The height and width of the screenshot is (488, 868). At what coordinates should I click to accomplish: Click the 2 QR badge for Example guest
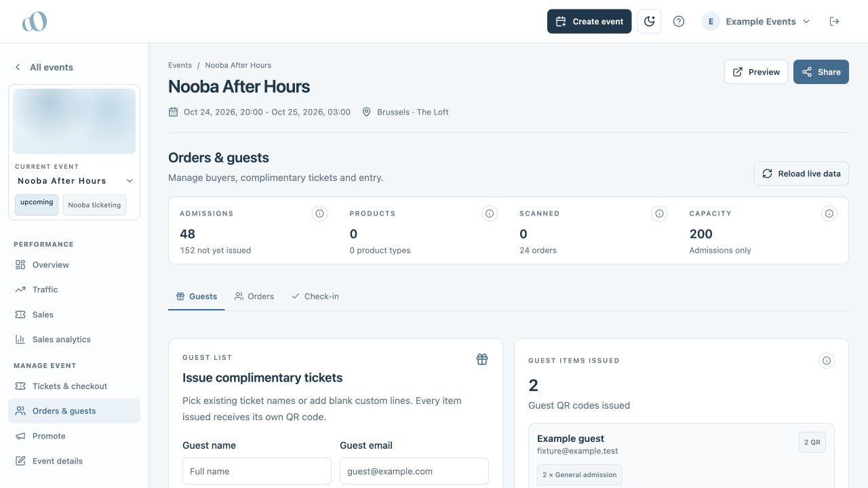click(x=812, y=442)
